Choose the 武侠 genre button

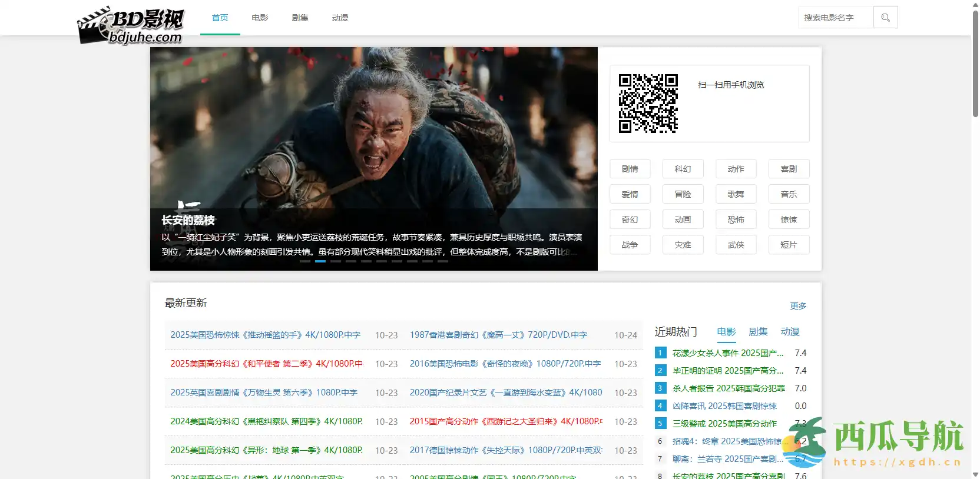click(736, 245)
